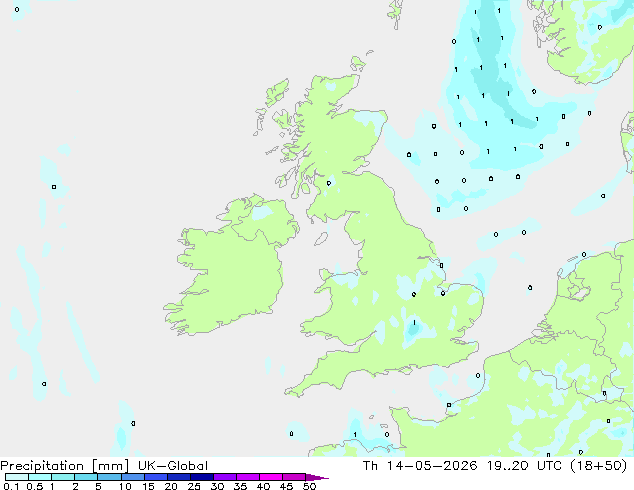Click the 1–2 mm legend swatch
This screenshot has width=634, height=490.
(63, 477)
